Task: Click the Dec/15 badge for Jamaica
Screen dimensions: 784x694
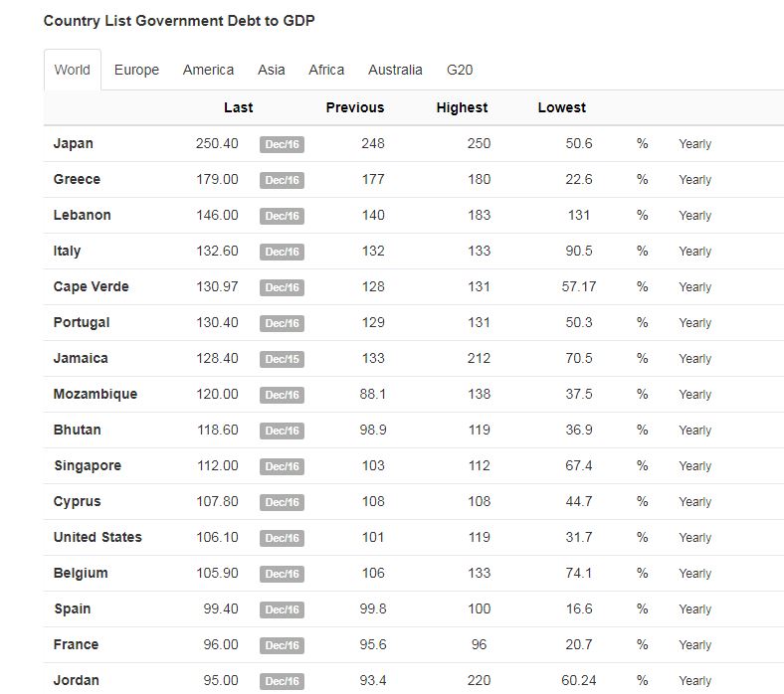Action: pyautogui.click(x=282, y=359)
